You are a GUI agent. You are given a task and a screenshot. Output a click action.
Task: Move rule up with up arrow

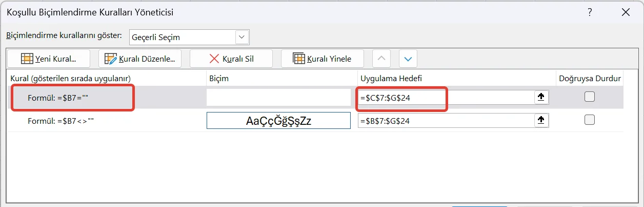[381, 59]
